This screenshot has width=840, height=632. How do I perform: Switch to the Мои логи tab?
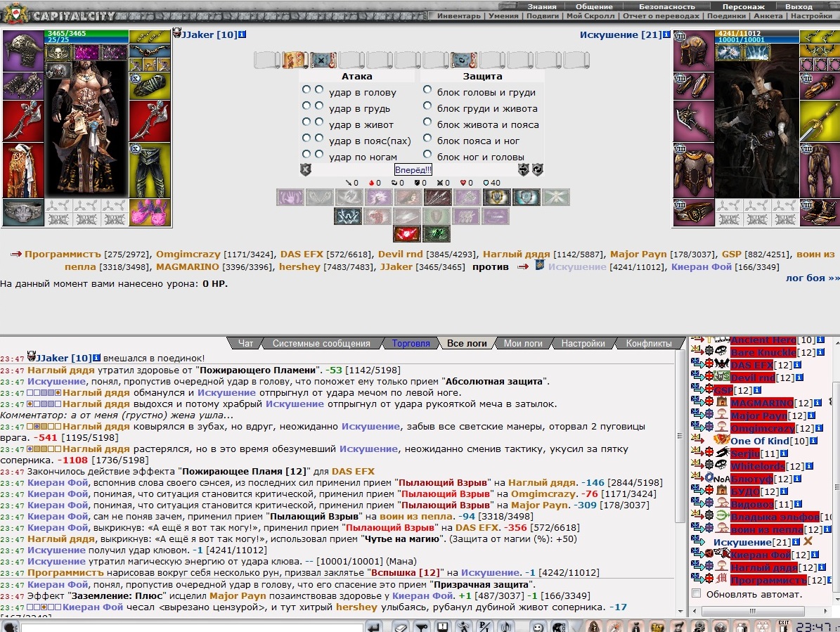[523, 343]
